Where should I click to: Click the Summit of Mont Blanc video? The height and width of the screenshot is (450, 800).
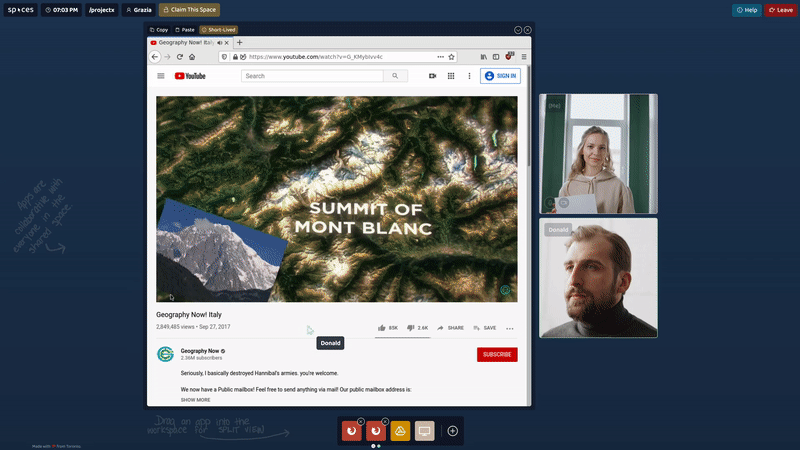[x=337, y=199]
